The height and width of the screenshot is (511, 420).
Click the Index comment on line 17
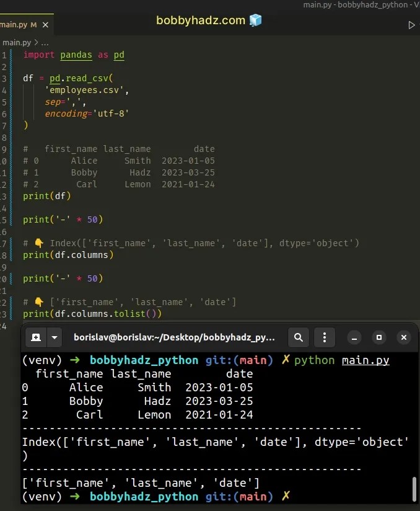pos(191,243)
